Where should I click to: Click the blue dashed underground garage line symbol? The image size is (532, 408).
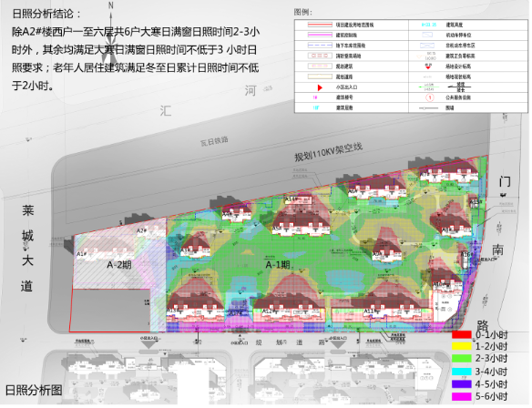[320, 46]
